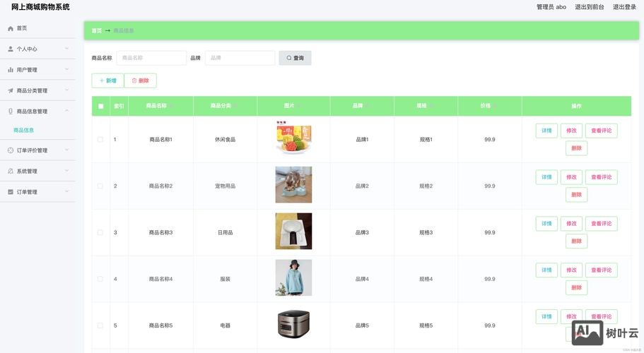Open the 日用品 product thumbnail
Screen dimensions: 644x353
(x=293, y=232)
